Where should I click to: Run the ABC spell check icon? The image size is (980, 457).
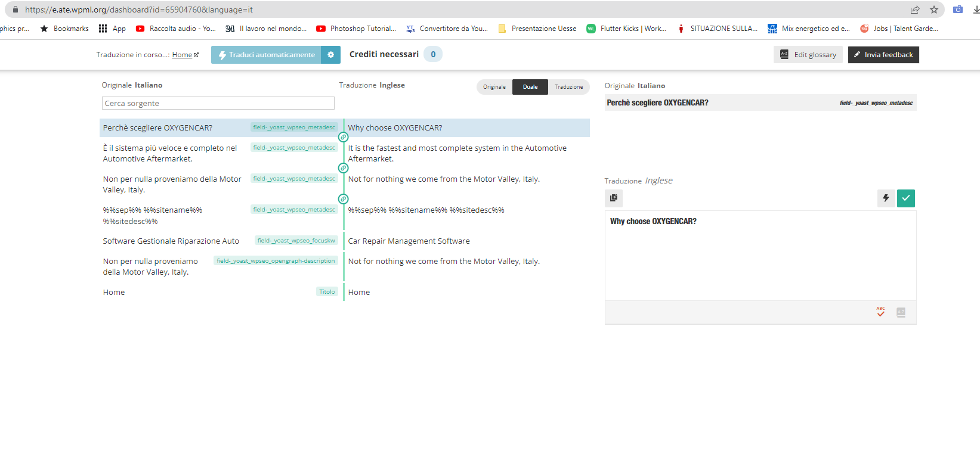(x=880, y=312)
